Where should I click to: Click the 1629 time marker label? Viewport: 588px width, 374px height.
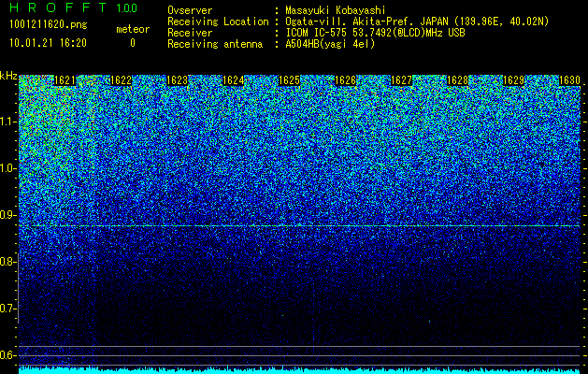coord(513,80)
